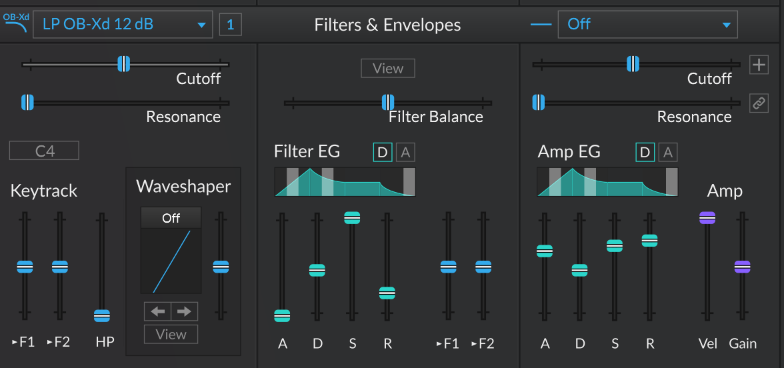Screen dimensions: 784x369
Task: Click the Waveshaper drive vertical slider handle
Action: tap(220, 267)
